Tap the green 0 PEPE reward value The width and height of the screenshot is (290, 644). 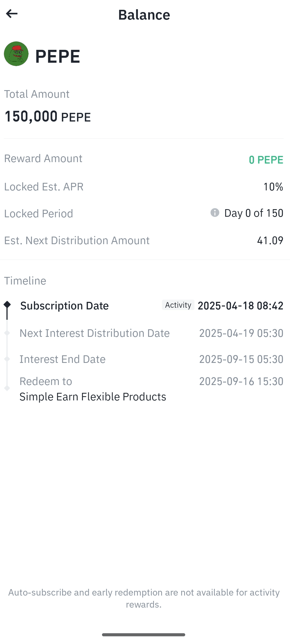tap(266, 160)
